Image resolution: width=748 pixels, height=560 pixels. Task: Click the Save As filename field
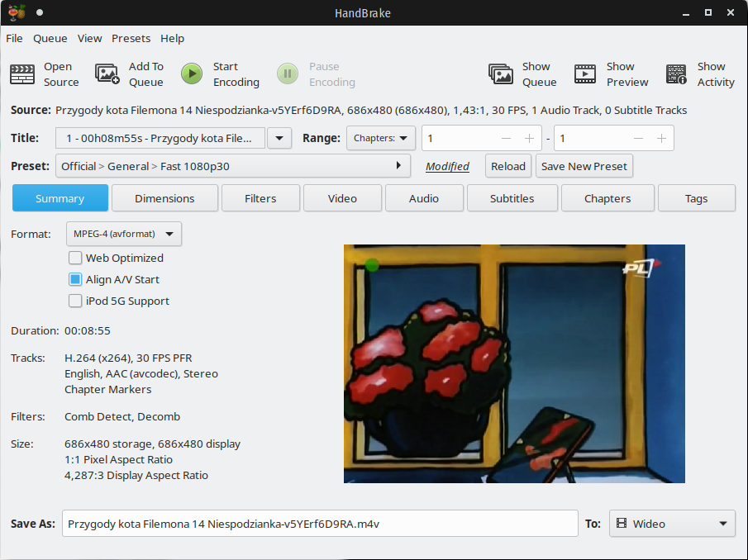(320, 524)
